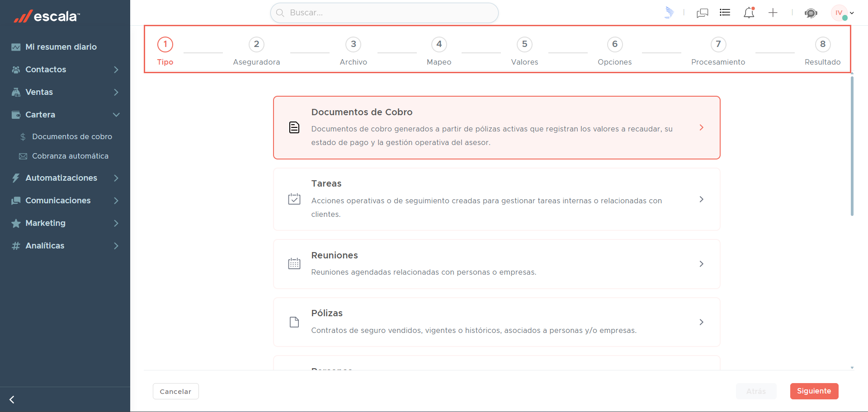
Task: Click the dollar icon beside Documentos de cobro
Action: pyautogui.click(x=23, y=136)
